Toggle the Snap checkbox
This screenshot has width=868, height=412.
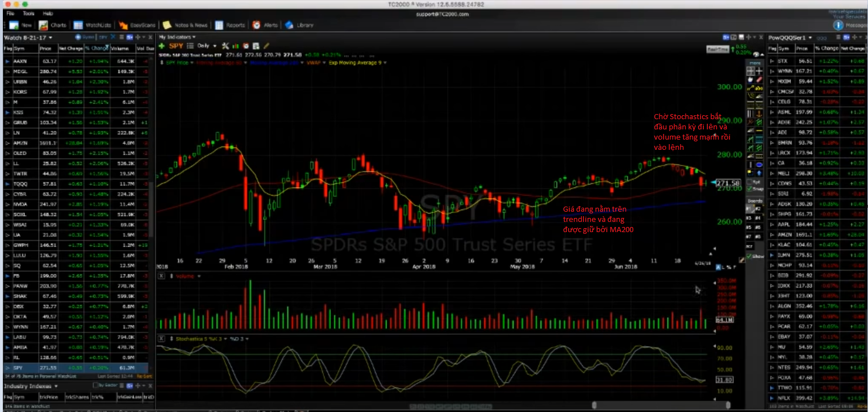pyautogui.click(x=750, y=188)
